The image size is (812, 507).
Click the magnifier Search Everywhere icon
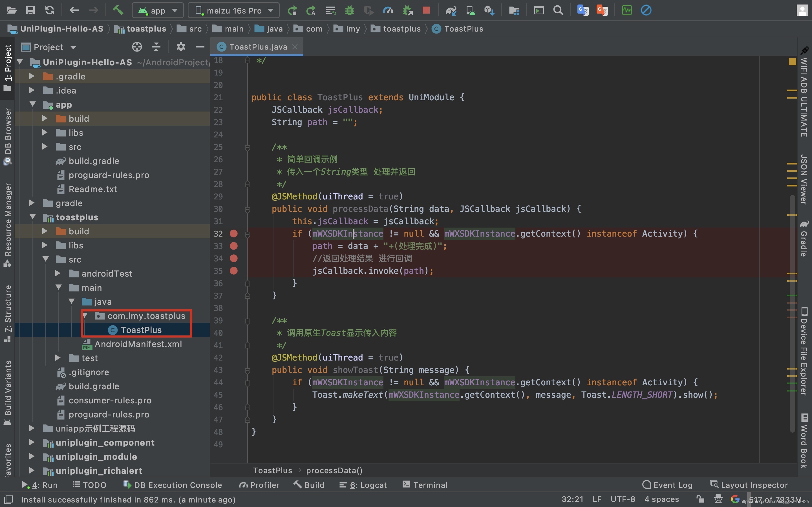(x=558, y=10)
